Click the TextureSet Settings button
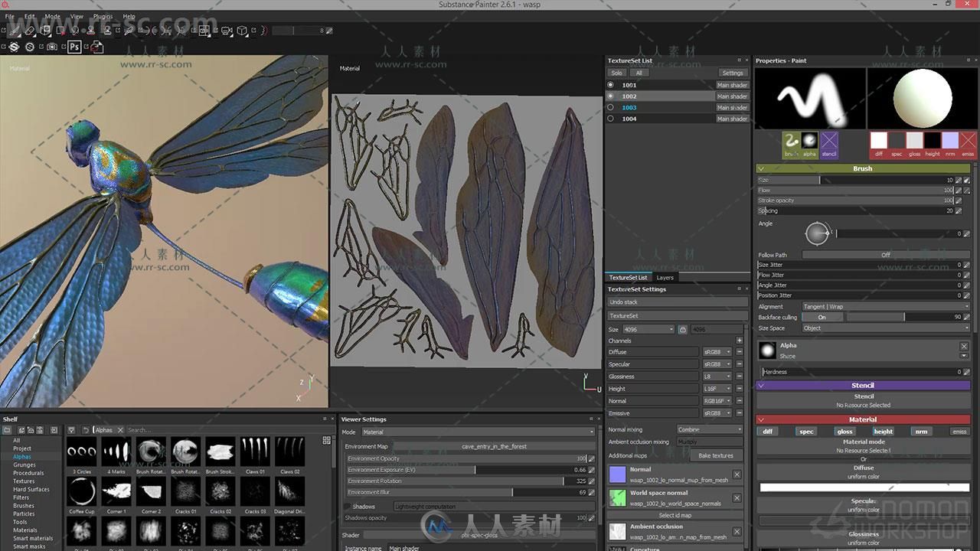Viewport: 980px width, 551px height. (732, 73)
